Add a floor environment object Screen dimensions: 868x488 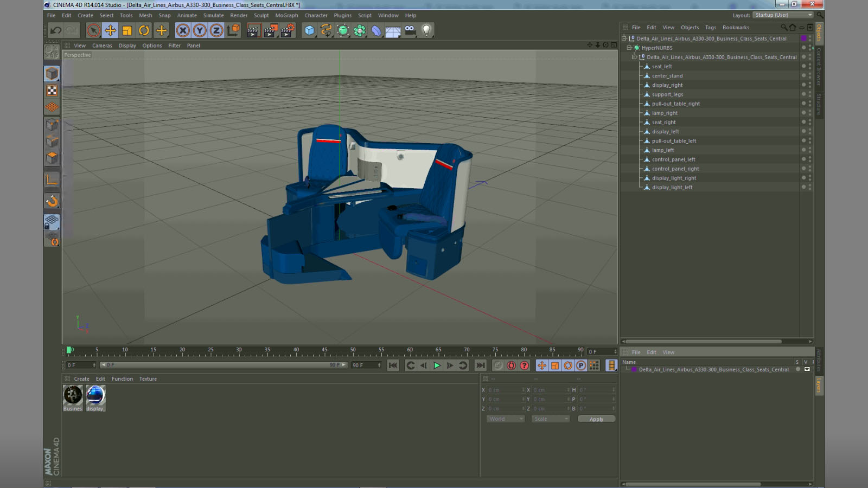point(393,30)
